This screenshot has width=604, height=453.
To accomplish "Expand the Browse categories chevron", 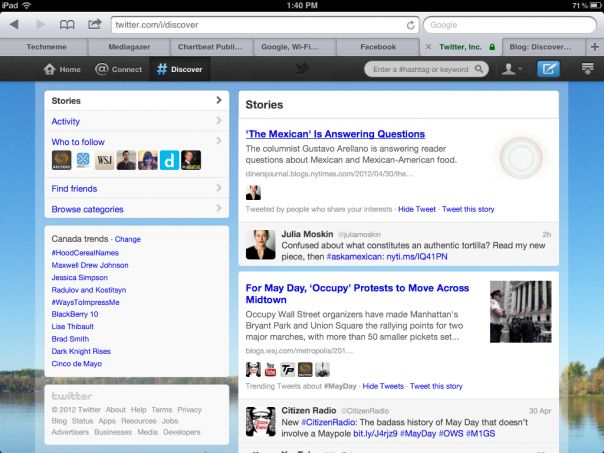I will (x=219, y=208).
